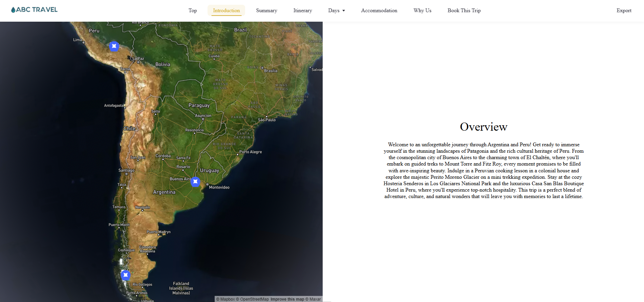Select the Buenos Aires map marker
This screenshot has height=302, width=644.
tap(195, 182)
